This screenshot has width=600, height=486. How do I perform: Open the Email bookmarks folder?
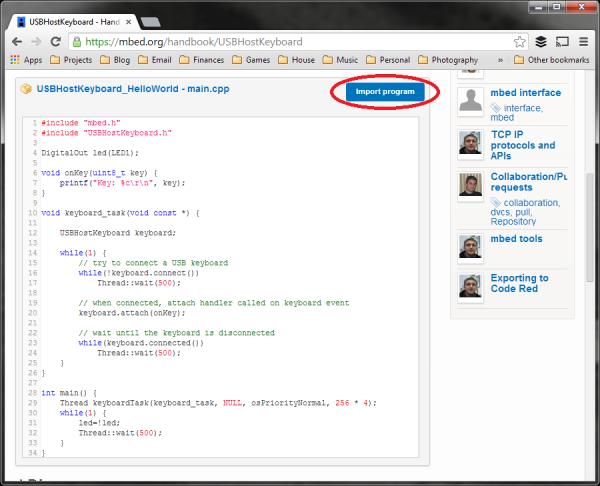(155, 60)
